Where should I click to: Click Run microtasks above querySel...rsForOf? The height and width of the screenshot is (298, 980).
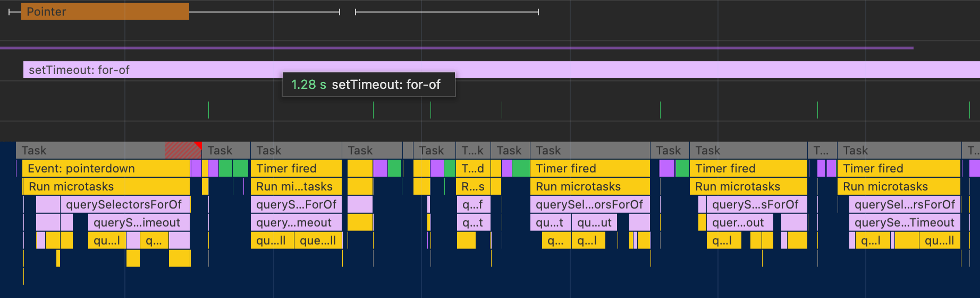(x=899, y=187)
